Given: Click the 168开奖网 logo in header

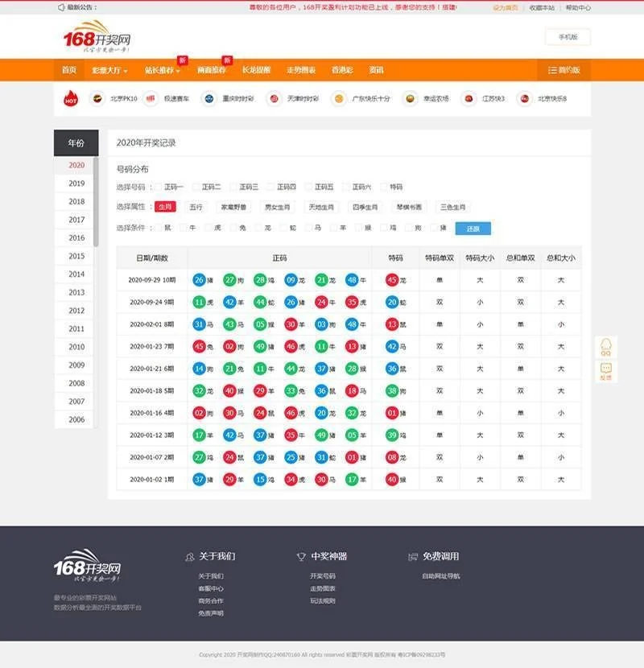Looking at the screenshot, I should [x=97, y=39].
